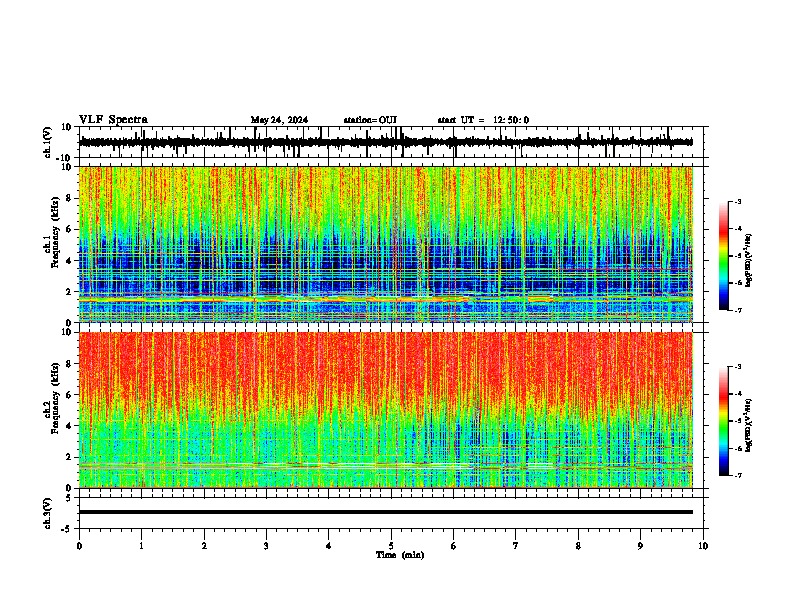Click the color scale bar beside ch.2 spectrogram

pos(723,421)
